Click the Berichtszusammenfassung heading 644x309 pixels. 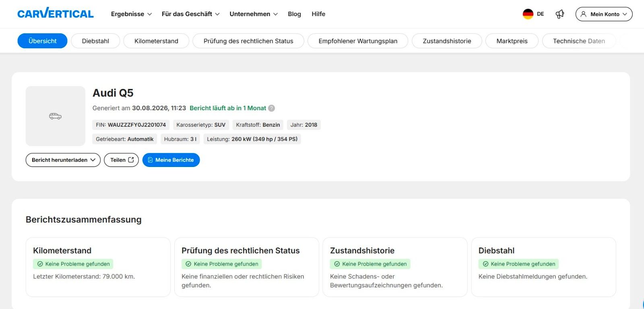[84, 220]
